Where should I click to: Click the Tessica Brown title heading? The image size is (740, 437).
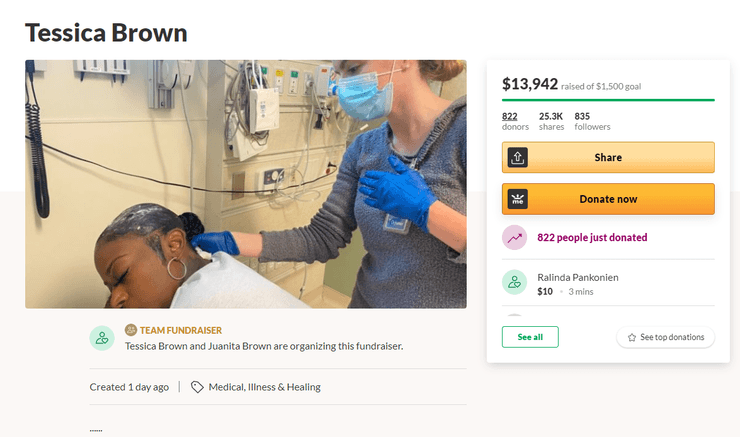click(x=106, y=32)
